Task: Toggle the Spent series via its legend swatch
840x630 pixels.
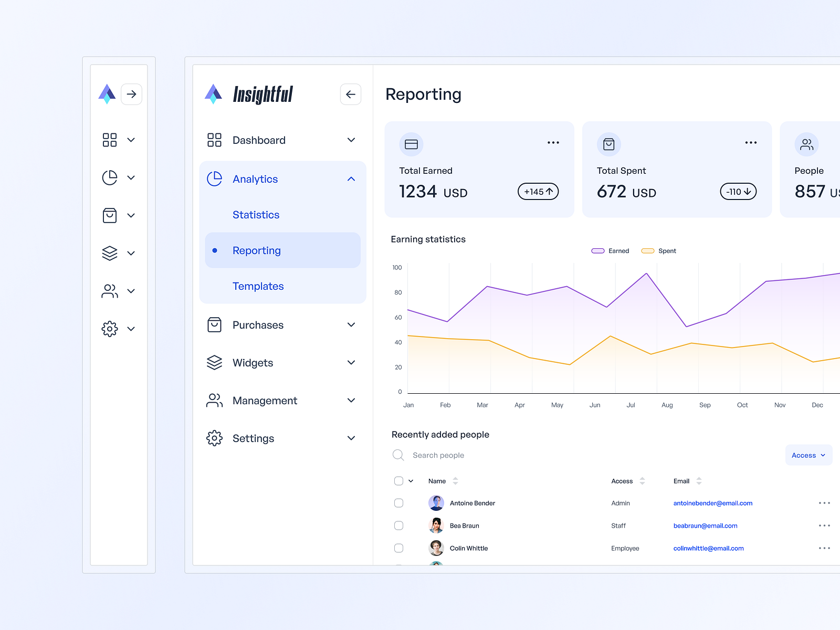Action: [x=648, y=250]
